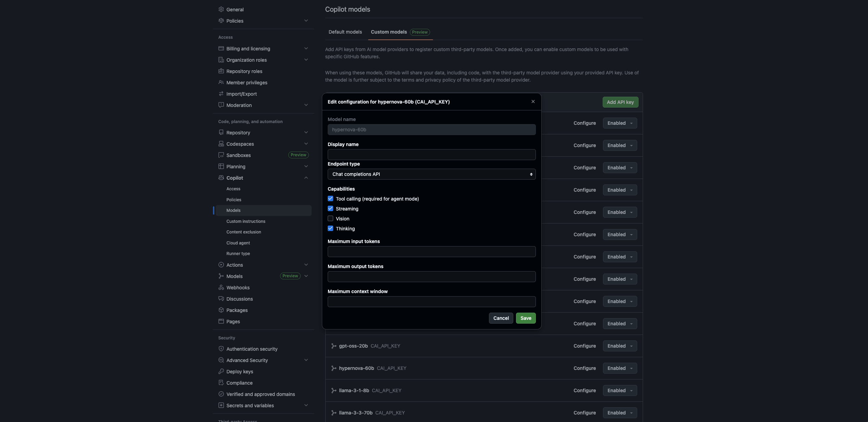This screenshot has height=422, width=868.
Task: Open Verified and approved domains
Action: (x=261, y=394)
